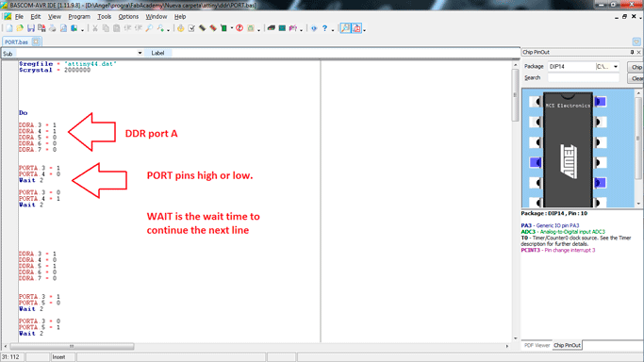Click the printer icon in the toolbar

coord(53,28)
